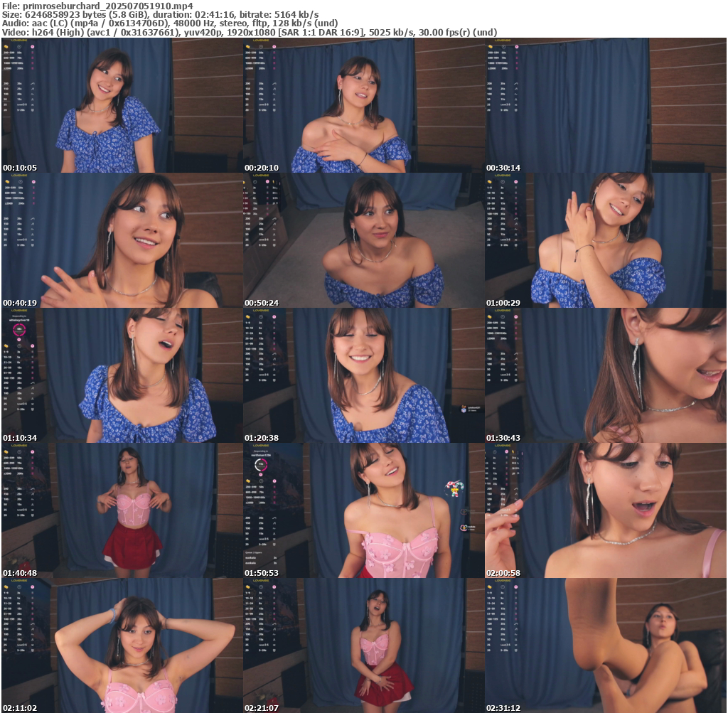Select the 00:50:24 preview frame
Viewport: 728px width, 713px height.
pyautogui.click(x=363, y=240)
